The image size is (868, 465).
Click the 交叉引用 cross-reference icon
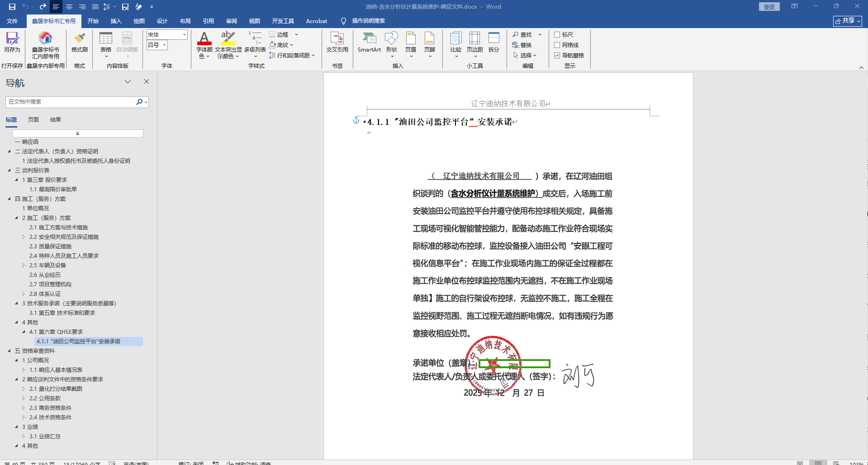[x=337, y=43]
